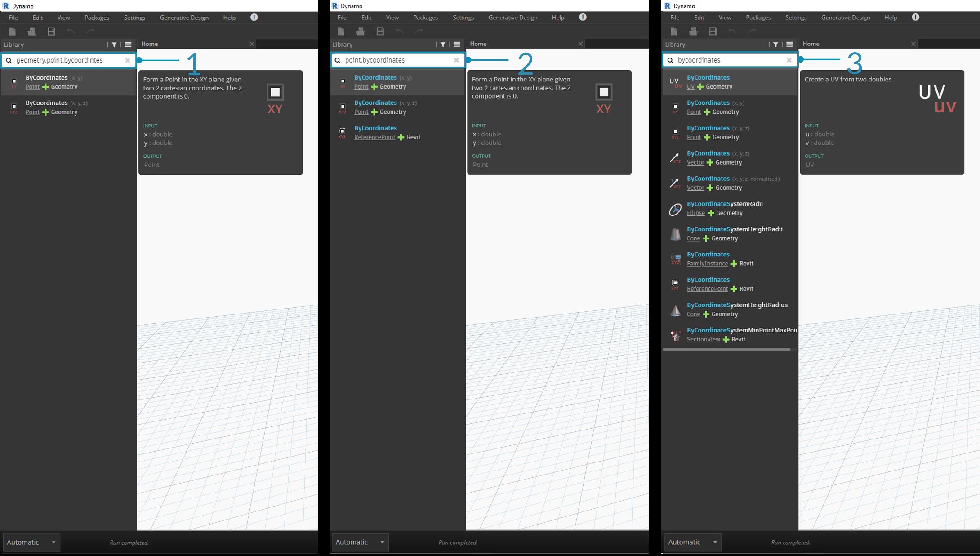Clear the search field in panel 3
980x556 pixels.
[x=789, y=59]
